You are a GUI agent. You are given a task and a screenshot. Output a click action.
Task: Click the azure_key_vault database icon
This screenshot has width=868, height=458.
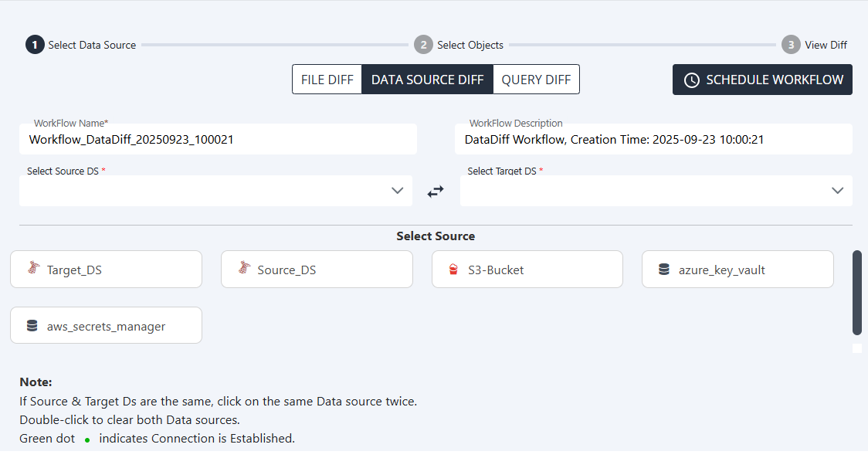(x=664, y=270)
